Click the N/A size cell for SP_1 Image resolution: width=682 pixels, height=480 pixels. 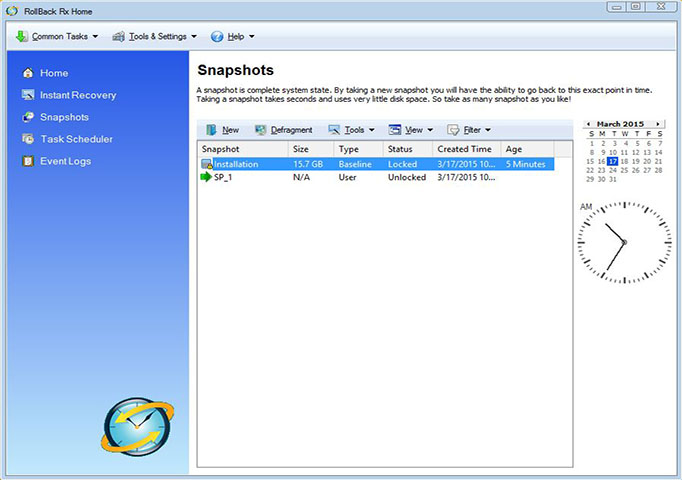(x=301, y=177)
